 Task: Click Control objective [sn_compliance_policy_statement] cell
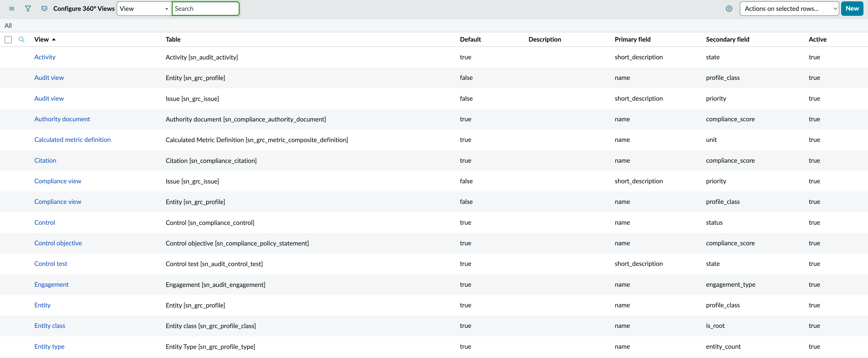pos(237,243)
